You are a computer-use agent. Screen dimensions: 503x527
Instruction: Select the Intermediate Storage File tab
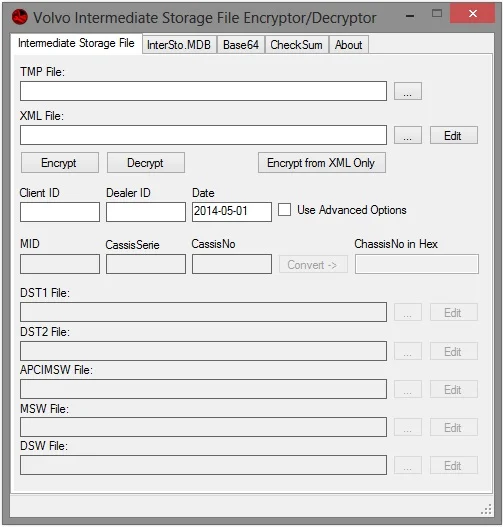[76, 43]
